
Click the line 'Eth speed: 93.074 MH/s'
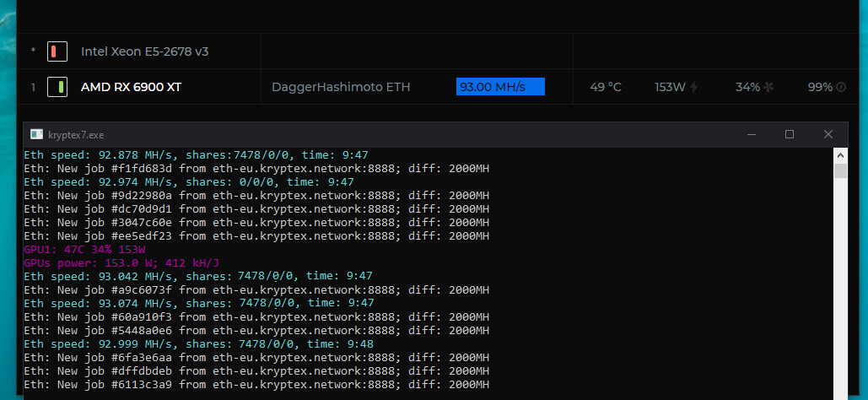coord(199,303)
